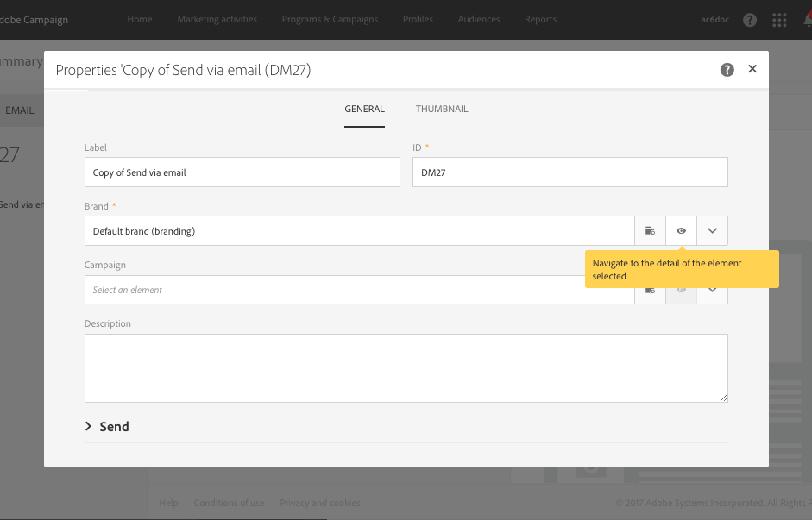
Task: Close the Properties dialog
Action: [752, 69]
